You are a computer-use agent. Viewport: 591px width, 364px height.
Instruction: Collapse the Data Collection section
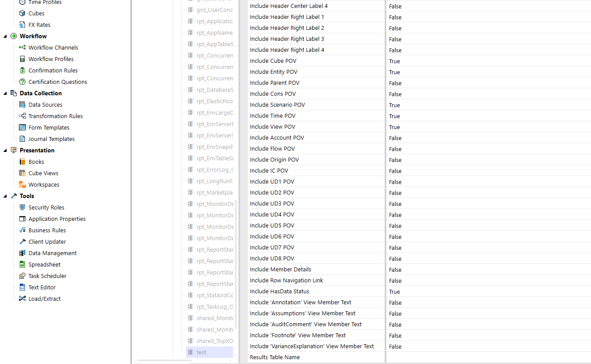coord(5,93)
